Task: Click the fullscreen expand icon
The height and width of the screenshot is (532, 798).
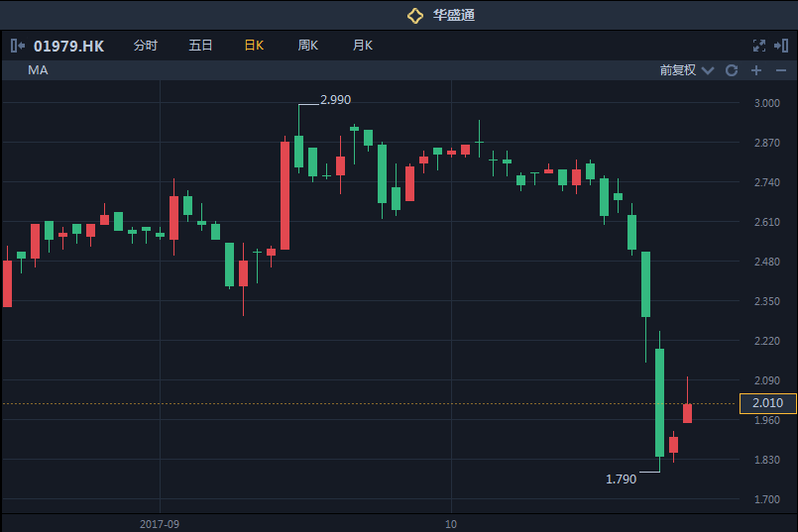Action: [759, 46]
